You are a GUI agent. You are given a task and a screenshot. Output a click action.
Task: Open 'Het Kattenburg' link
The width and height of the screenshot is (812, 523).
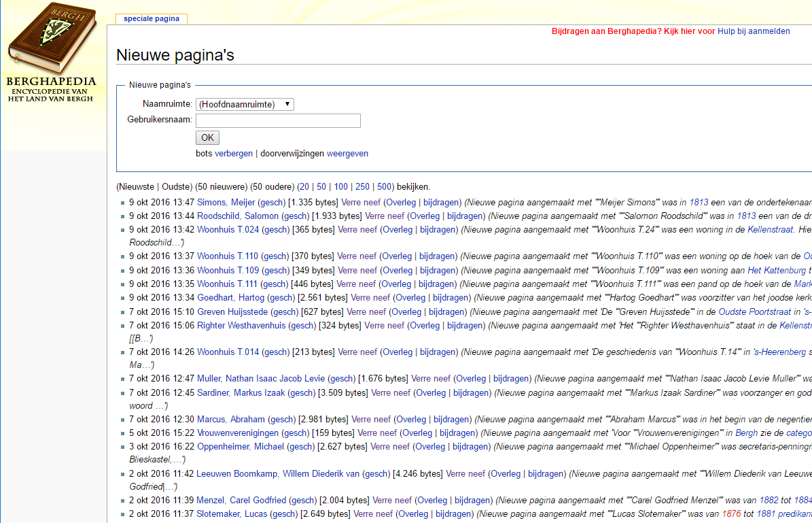(777, 270)
